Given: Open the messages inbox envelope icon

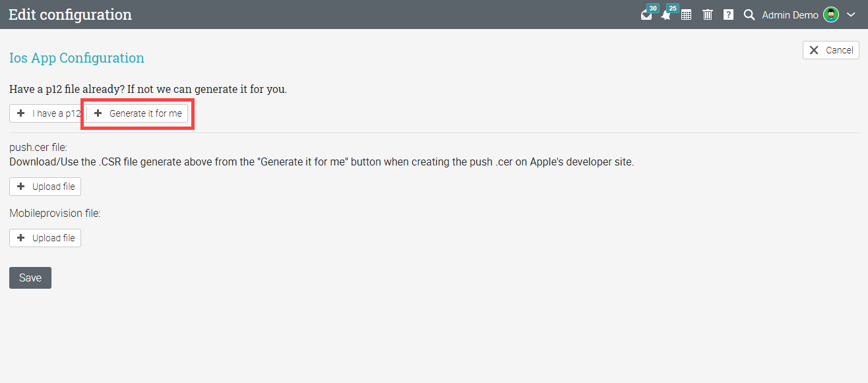Looking at the screenshot, I should point(646,15).
